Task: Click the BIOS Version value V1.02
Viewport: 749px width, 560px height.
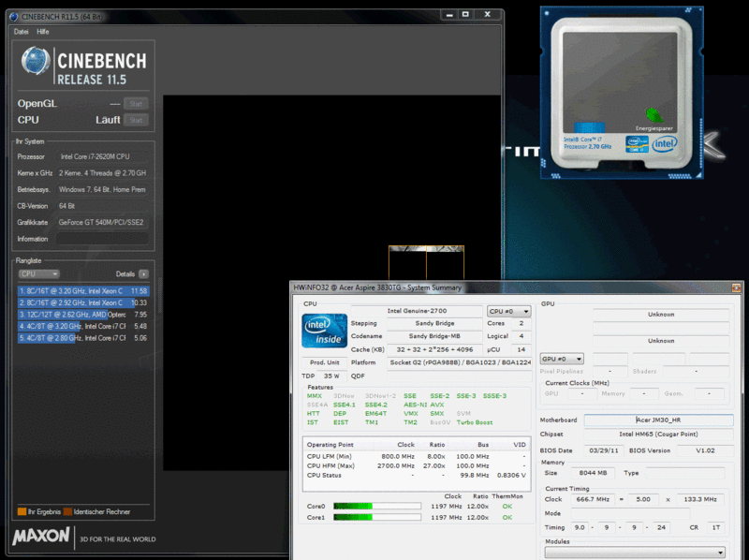Action: pyautogui.click(x=705, y=450)
